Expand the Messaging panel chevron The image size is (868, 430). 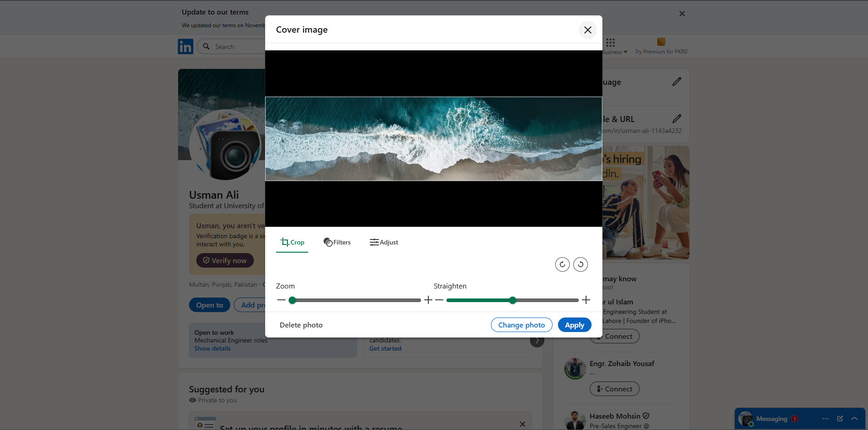click(854, 419)
